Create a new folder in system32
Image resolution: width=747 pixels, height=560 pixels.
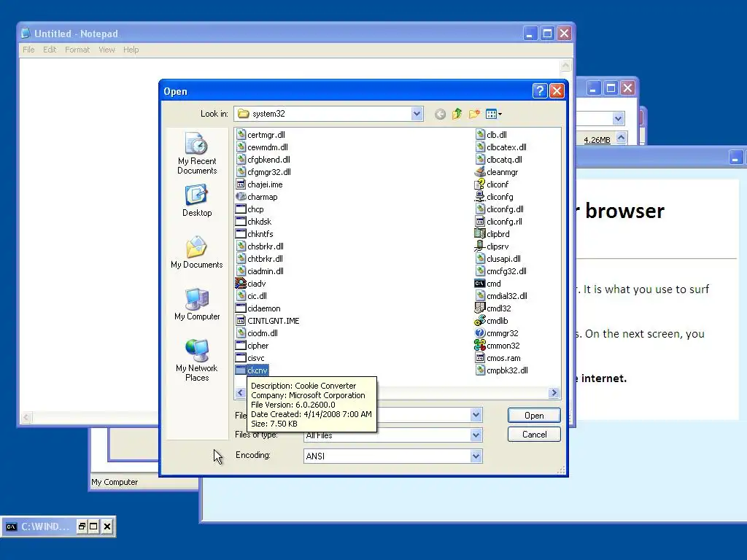point(474,114)
